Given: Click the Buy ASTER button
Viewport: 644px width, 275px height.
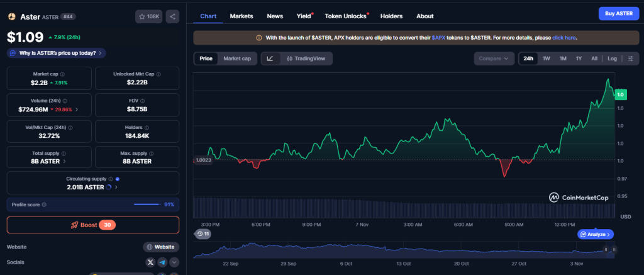Looking at the screenshot, I should pos(618,14).
